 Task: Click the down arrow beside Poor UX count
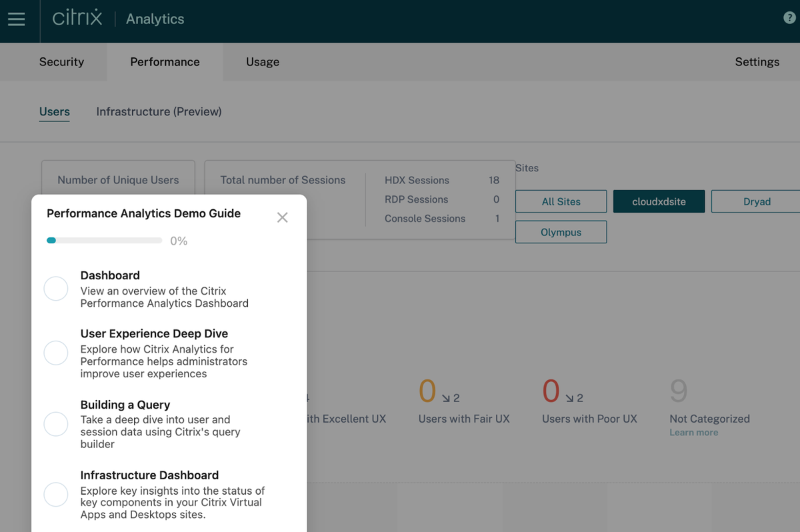[569, 399]
